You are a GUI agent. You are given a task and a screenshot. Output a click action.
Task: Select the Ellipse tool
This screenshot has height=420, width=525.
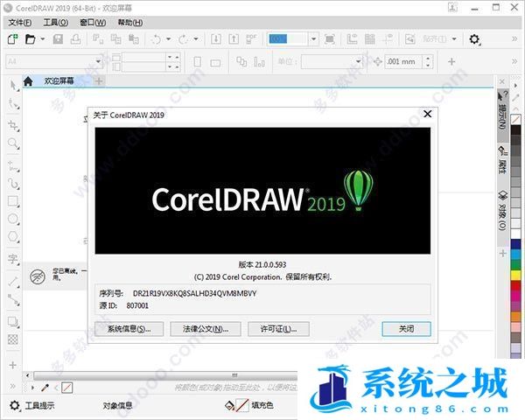(13, 219)
